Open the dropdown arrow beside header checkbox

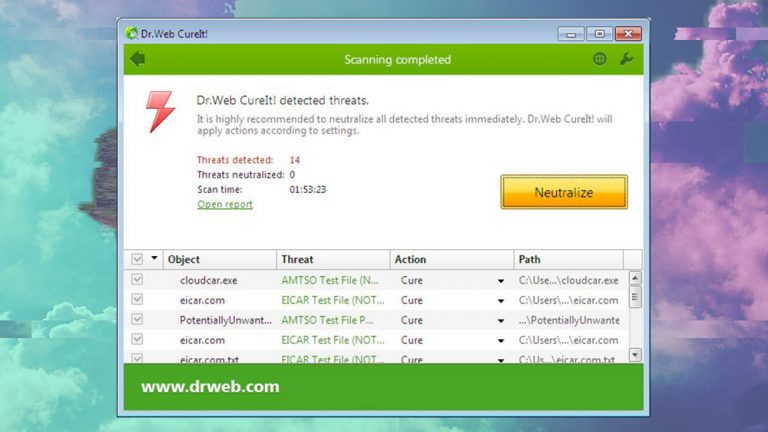[x=154, y=259]
